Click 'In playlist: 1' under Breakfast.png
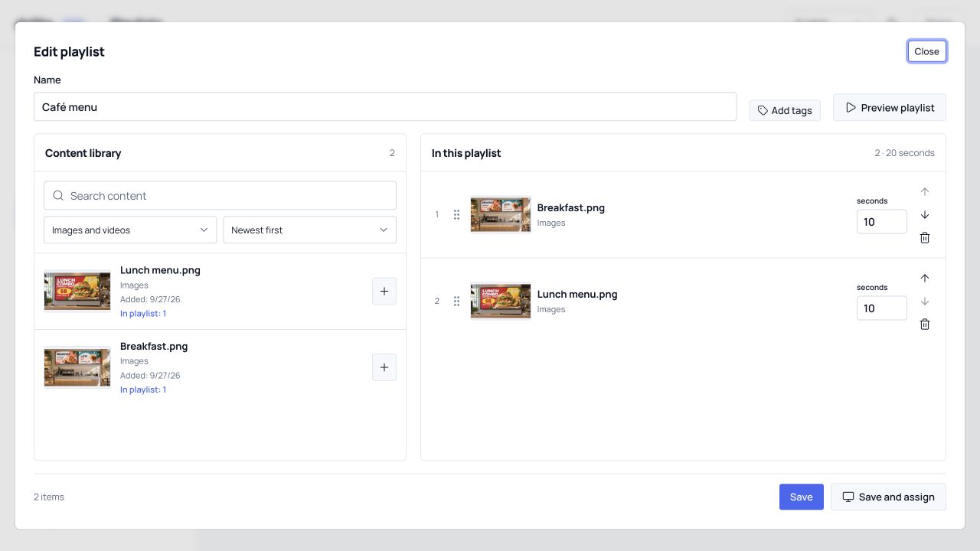 [143, 390]
